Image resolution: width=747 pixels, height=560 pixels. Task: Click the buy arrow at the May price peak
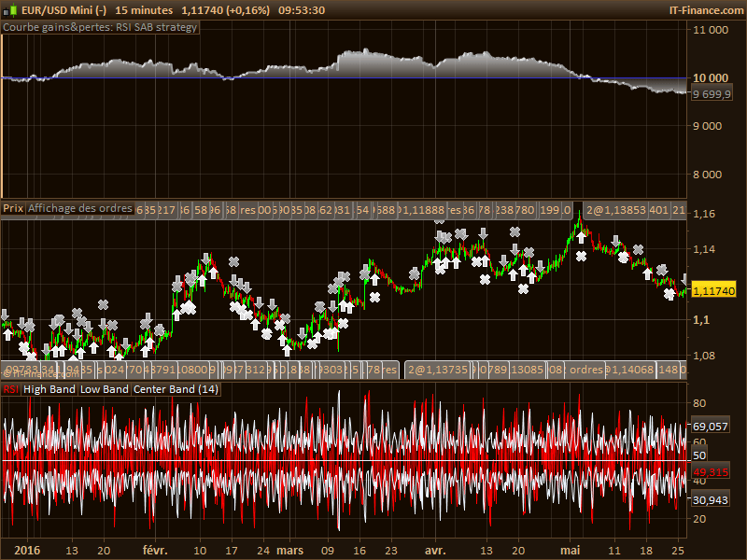[x=581, y=237]
